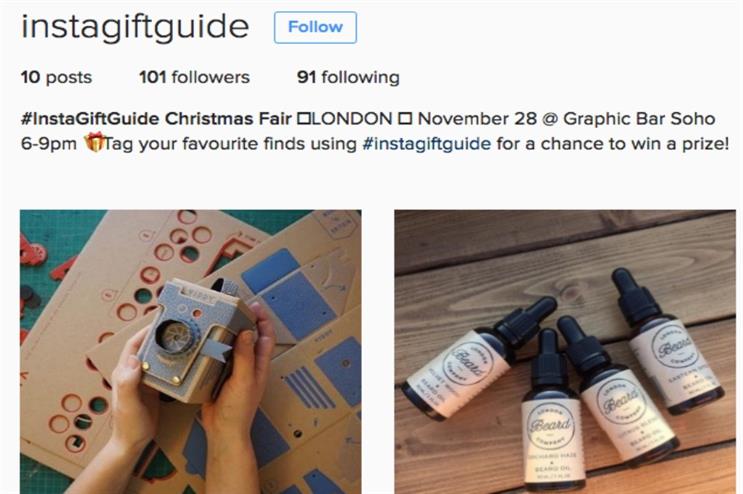Image resolution: width=743 pixels, height=494 pixels.
Task: Open the beard oil bottles post thumbnail
Action: [565, 352]
